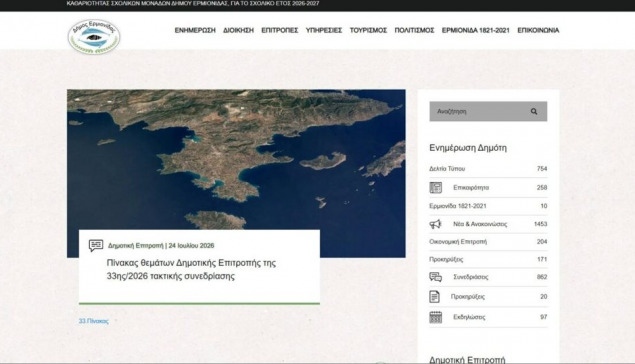Open the Νέα & Ανακοινώσεις category
The image size is (635, 364).
(x=480, y=224)
